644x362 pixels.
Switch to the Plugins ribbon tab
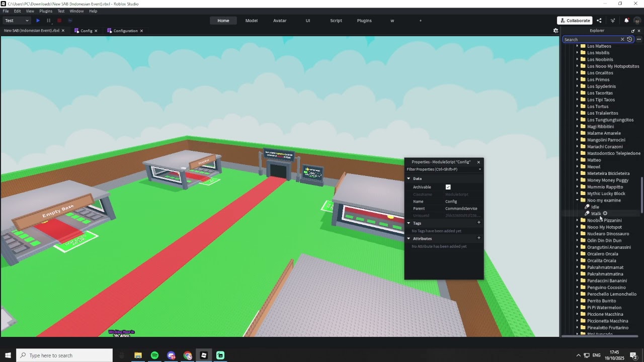[x=364, y=21]
